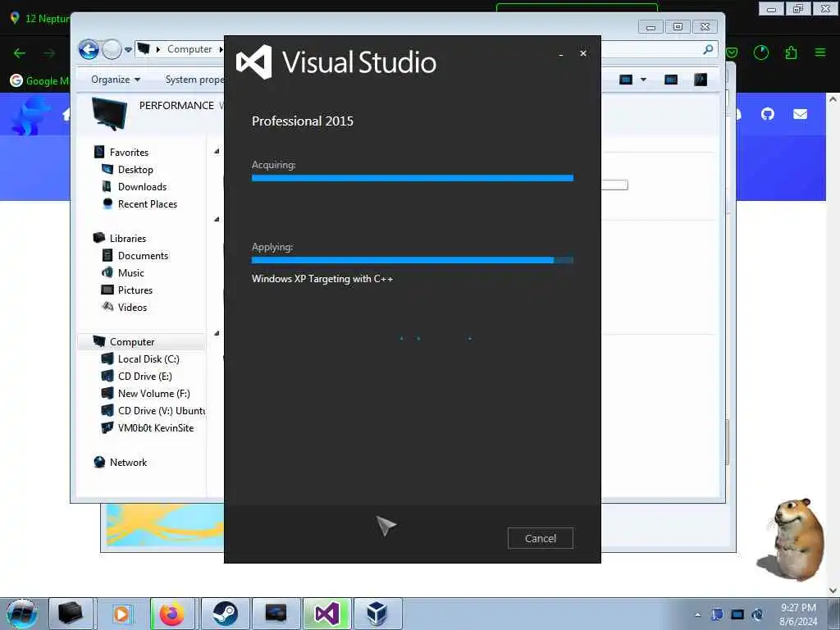The width and height of the screenshot is (840, 630).
Task: Click the email envelope icon on web page
Action: (x=800, y=114)
